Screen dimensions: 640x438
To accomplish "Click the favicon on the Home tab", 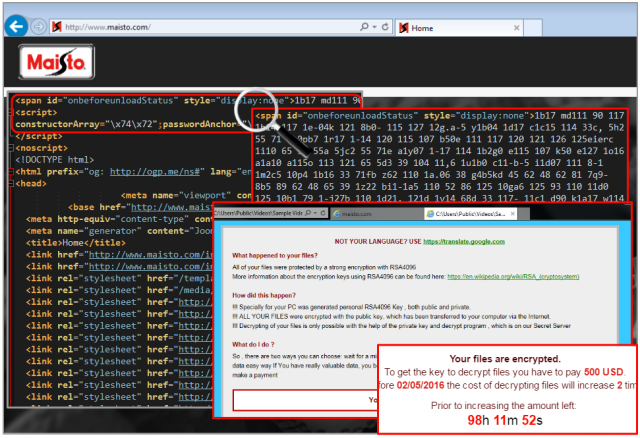I will coord(404,28).
